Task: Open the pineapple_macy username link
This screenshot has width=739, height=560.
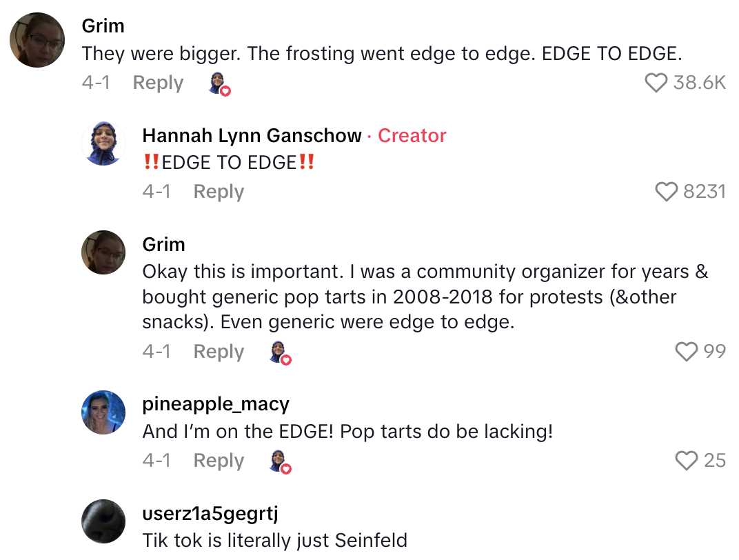Action: coord(216,404)
